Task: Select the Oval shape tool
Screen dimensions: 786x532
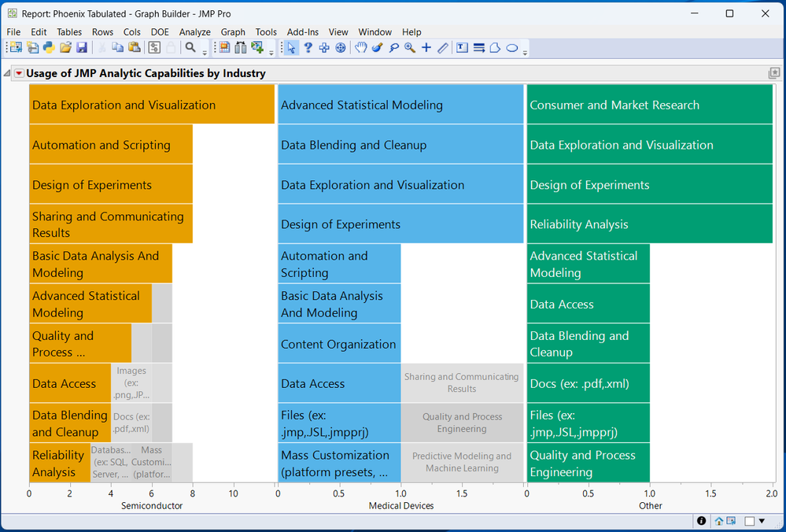Action: click(x=511, y=48)
